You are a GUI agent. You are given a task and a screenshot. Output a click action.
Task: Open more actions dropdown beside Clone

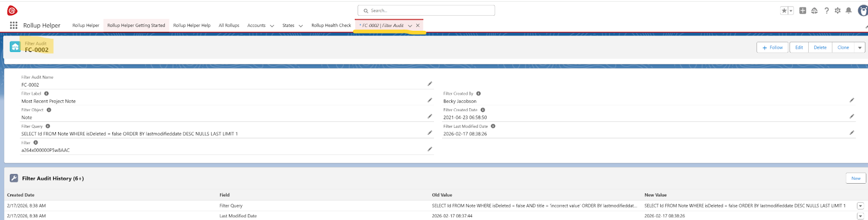tap(860, 48)
